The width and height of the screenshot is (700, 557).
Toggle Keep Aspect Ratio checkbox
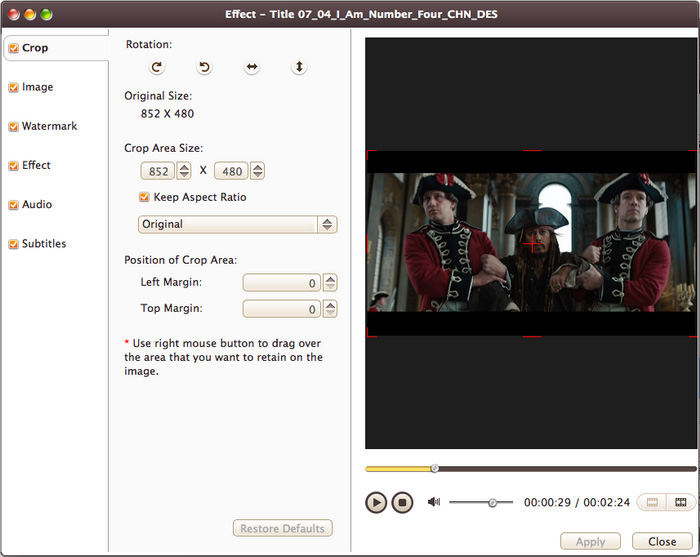(145, 197)
